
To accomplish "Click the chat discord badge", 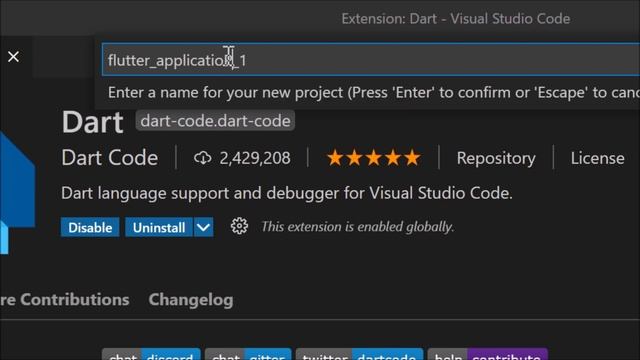I will (151, 354).
